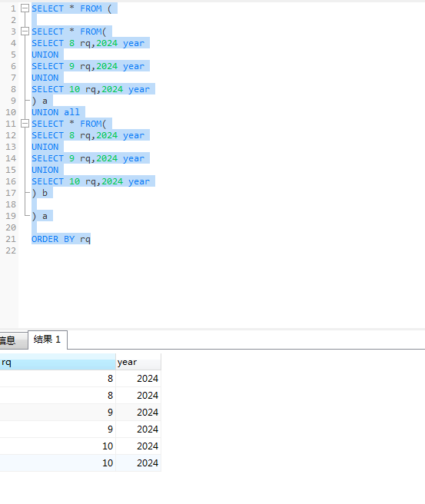Click "SELECT * FROM (" on line 1
The image size is (425, 504).
71,8
